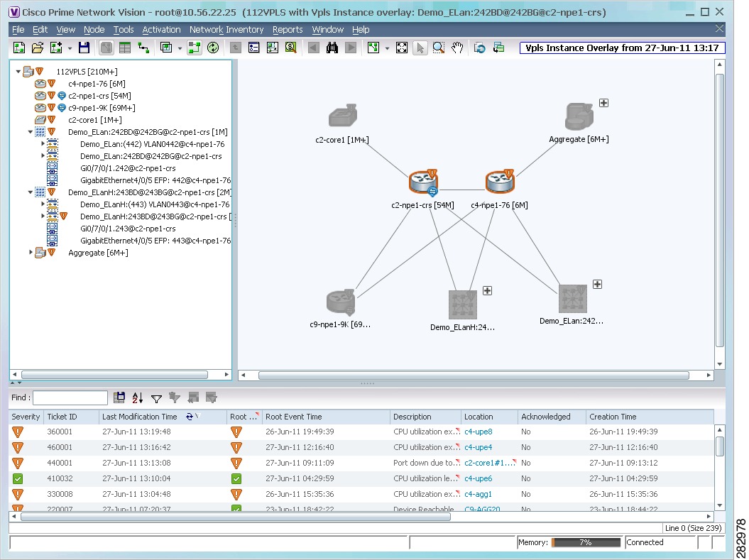Click the last toolbar windows-swap icon
This screenshot has width=749, height=560.
pyautogui.click(x=498, y=48)
